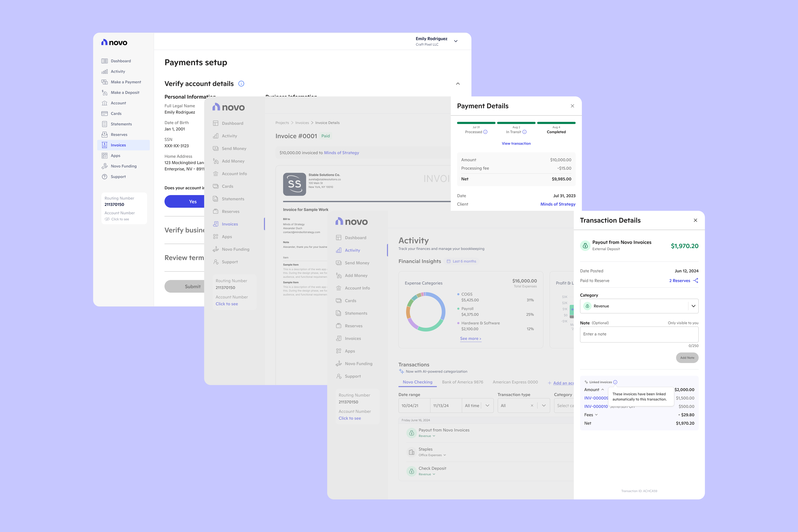Open the Category Revenue dropdown
This screenshot has width=798, height=532.
coord(639,306)
